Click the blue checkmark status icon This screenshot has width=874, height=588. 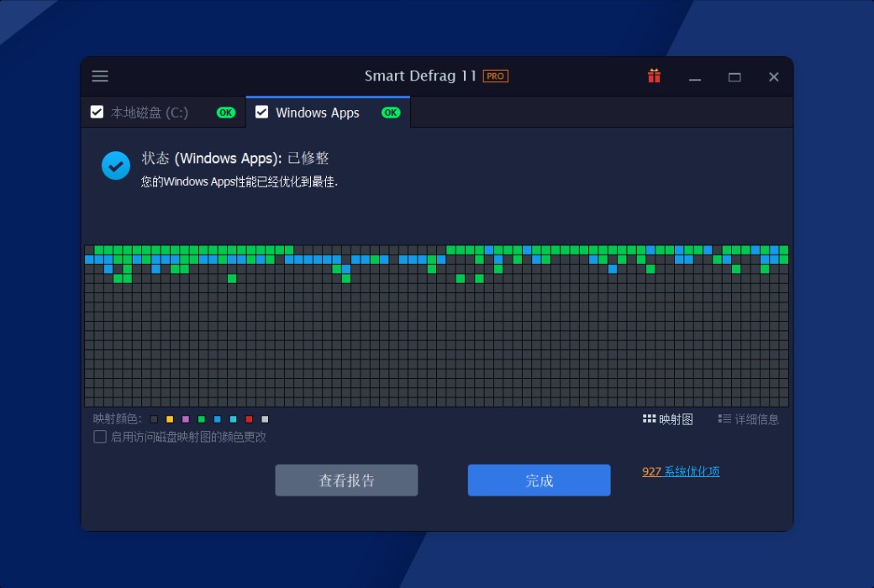[116, 165]
